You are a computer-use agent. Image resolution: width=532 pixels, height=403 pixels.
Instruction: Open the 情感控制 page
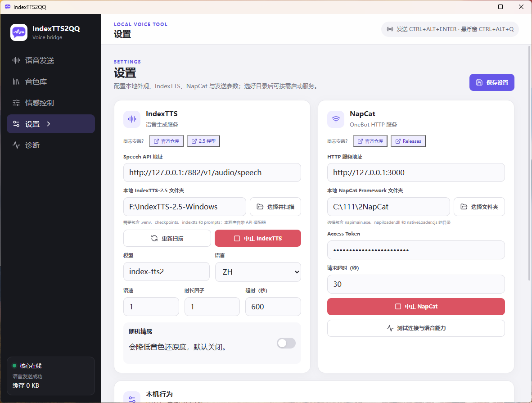click(50, 103)
